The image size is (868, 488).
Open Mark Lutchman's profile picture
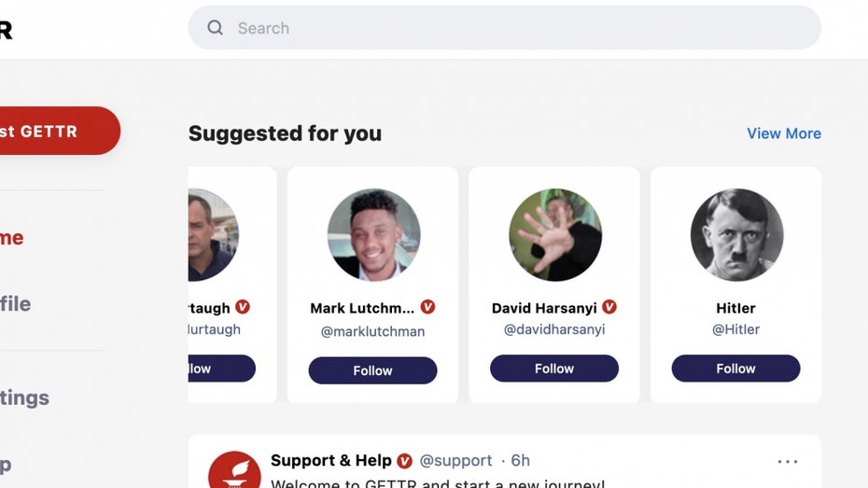pyautogui.click(x=373, y=235)
